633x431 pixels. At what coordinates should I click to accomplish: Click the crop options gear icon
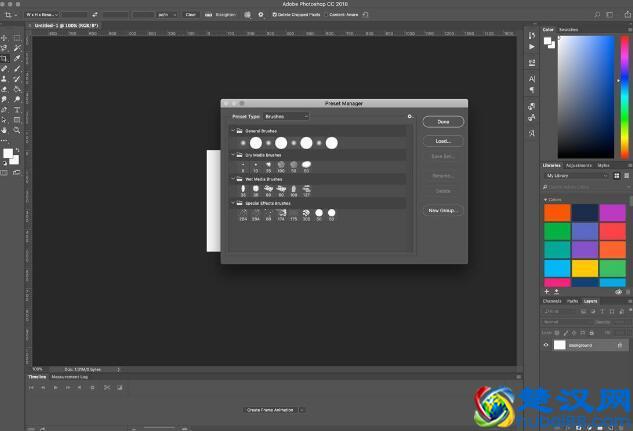(261, 15)
